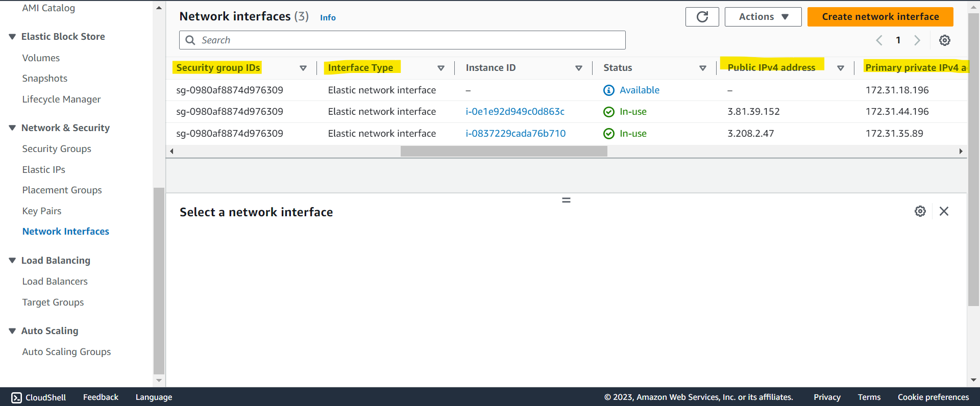
Task: Open table preferences gear icon
Action: click(945, 40)
